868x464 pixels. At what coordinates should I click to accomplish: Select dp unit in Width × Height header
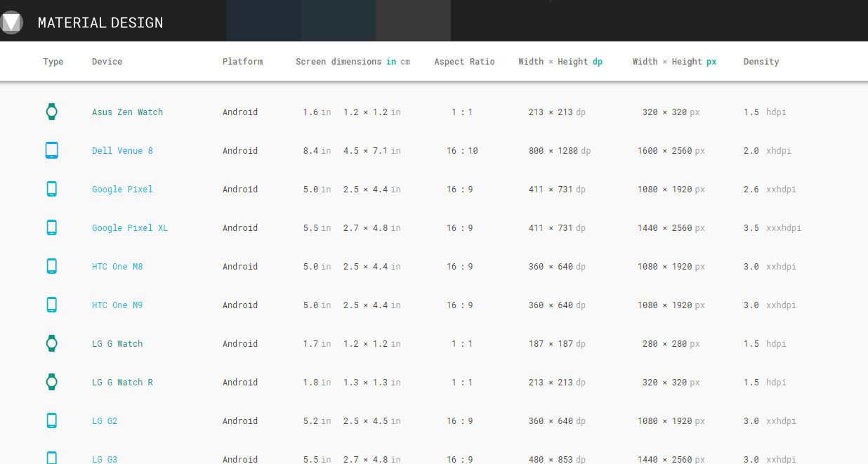point(598,62)
